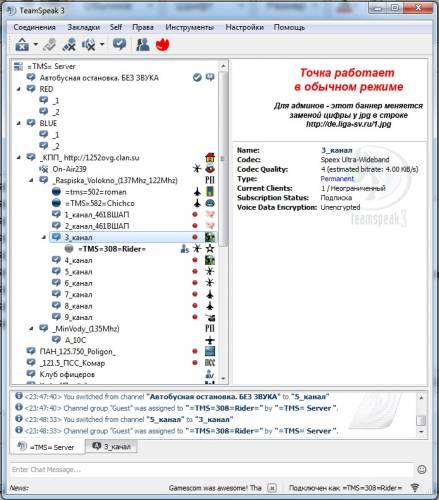Collapse the BLUE channel
The height and width of the screenshot is (500, 439).
pos(19,123)
